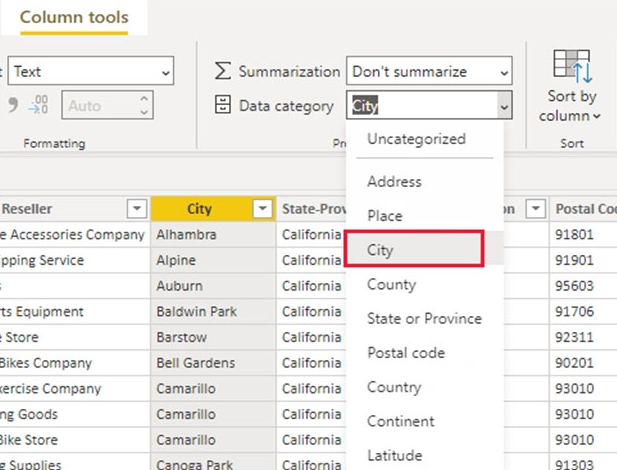The image size is (617, 470).
Task: Collapse the Data category dropdown
Action: [503, 105]
